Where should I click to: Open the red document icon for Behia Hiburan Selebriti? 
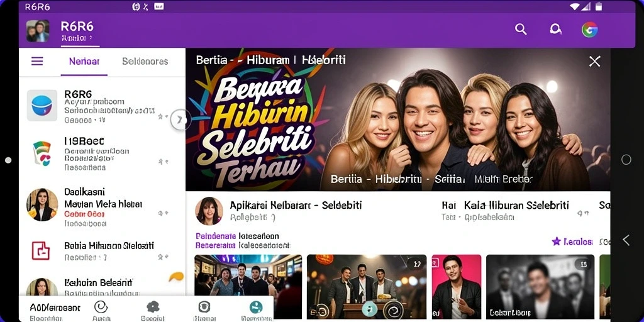coord(41,250)
